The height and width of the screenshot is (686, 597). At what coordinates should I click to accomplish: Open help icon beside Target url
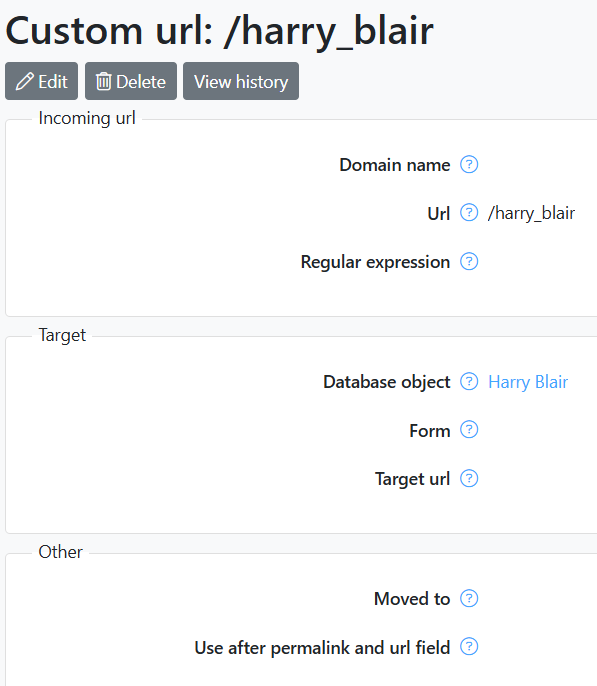tap(469, 478)
